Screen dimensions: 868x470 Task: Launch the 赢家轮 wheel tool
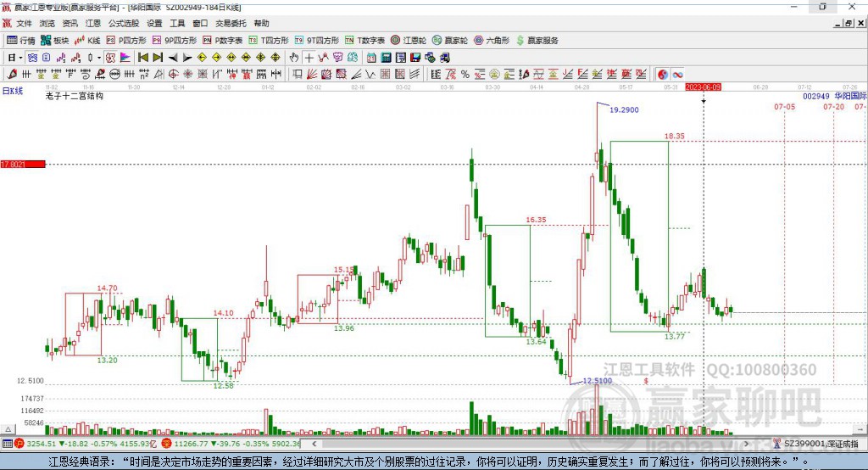tap(449, 41)
